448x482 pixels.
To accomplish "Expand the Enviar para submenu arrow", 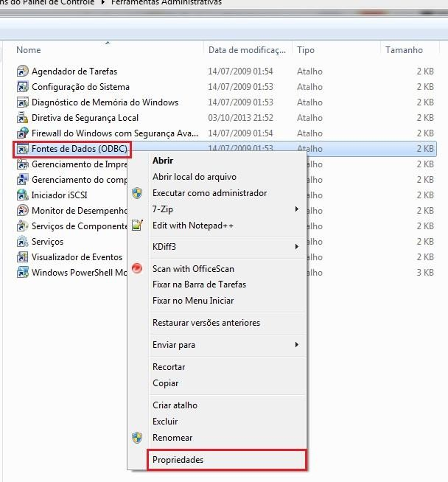I will [296, 345].
